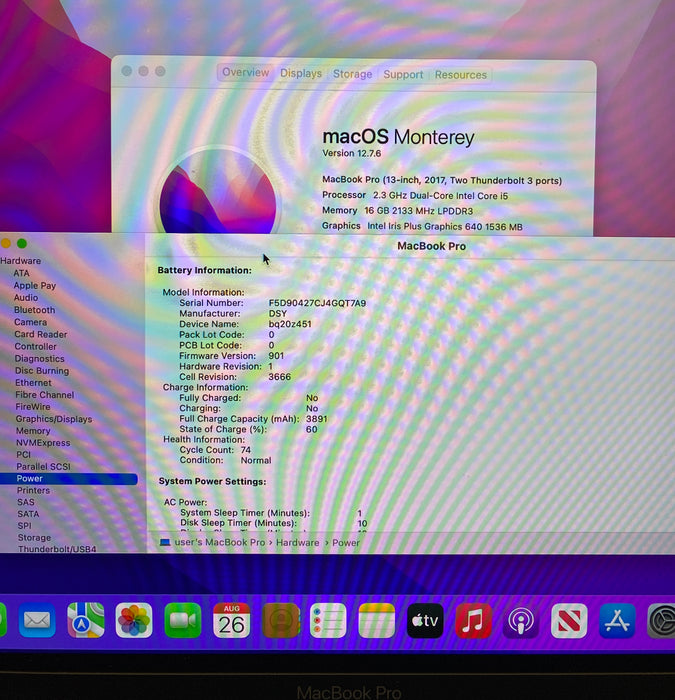Select Ethernet in the sidebar

click(33, 383)
